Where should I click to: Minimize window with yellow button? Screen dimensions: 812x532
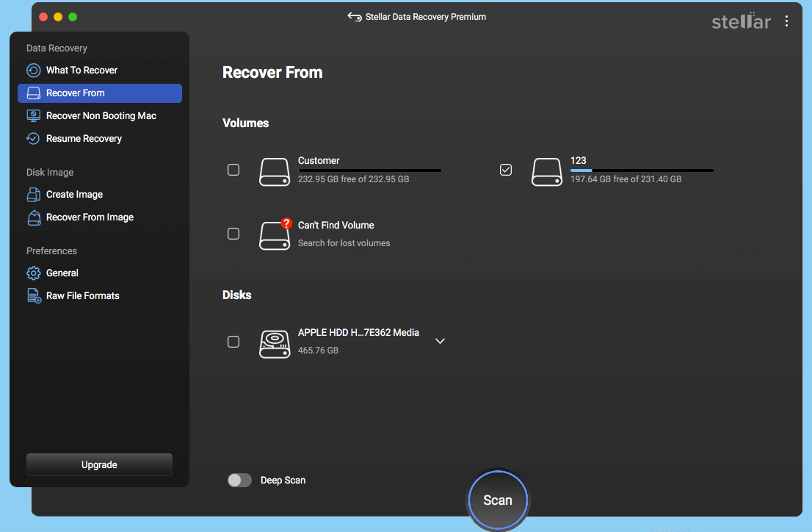coord(58,17)
